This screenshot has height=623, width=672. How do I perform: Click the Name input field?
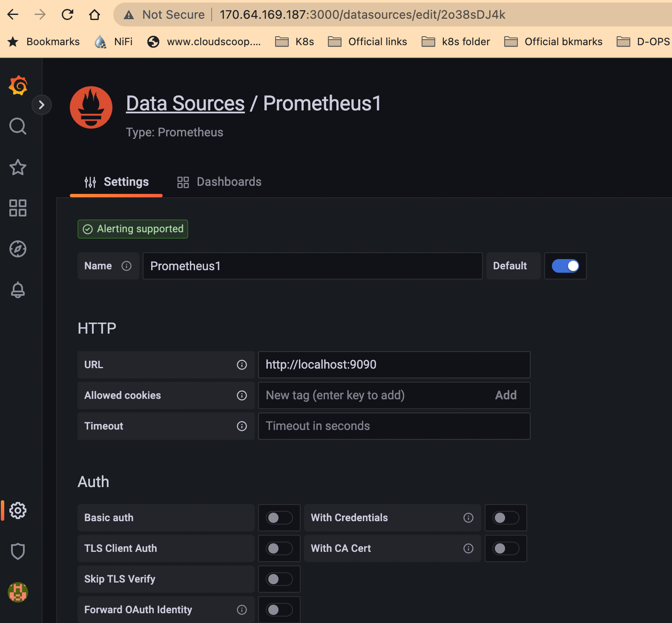click(313, 266)
